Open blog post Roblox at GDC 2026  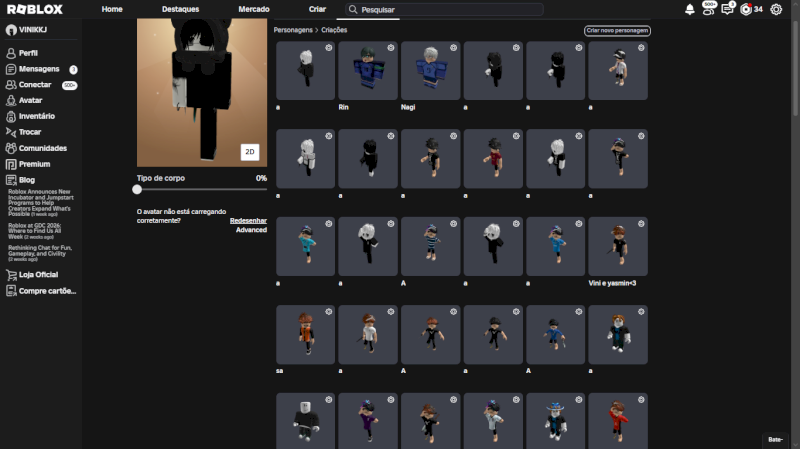point(36,231)
